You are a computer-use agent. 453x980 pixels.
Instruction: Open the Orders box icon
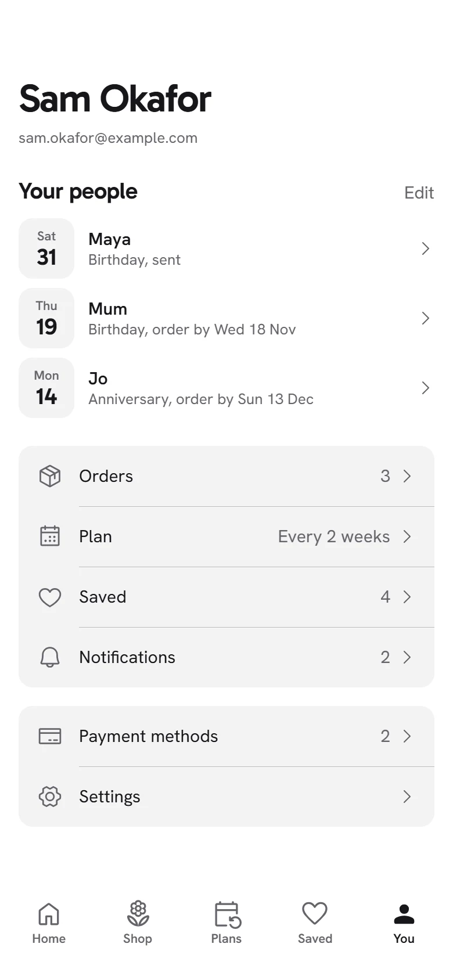50,476
